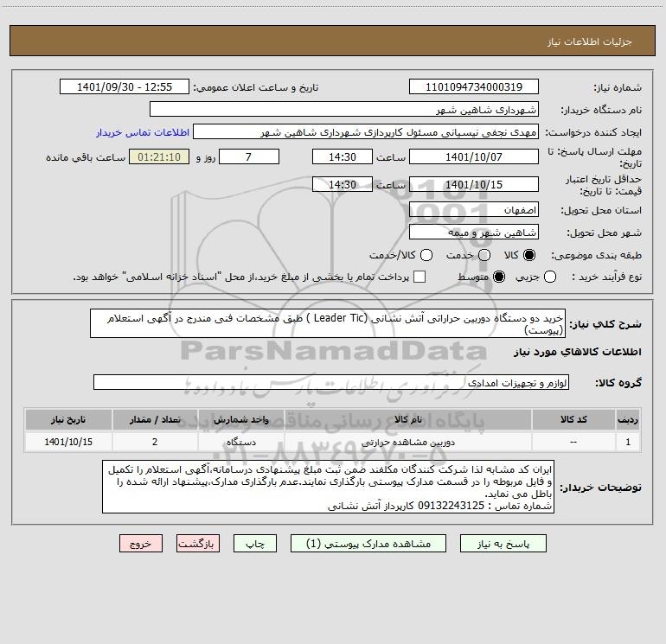666x644 pixels.
Task: Click the quantity cell showing 2
Action: click(x=155, y=442)
